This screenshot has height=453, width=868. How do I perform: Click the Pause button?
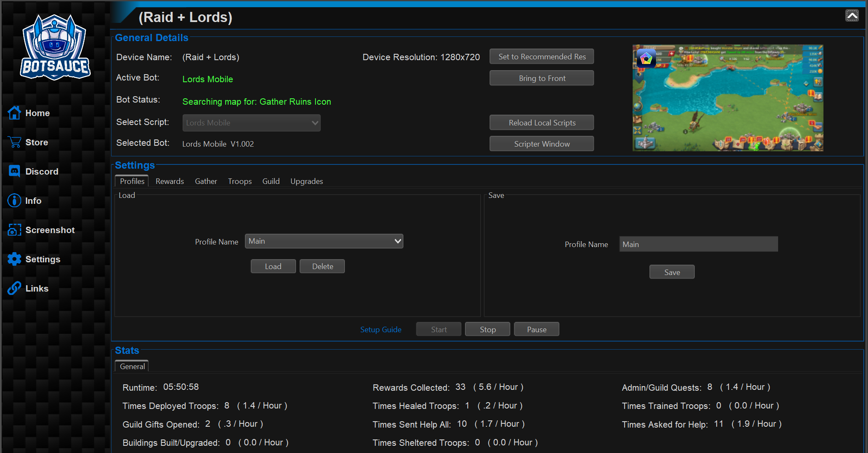coord(536,329)
